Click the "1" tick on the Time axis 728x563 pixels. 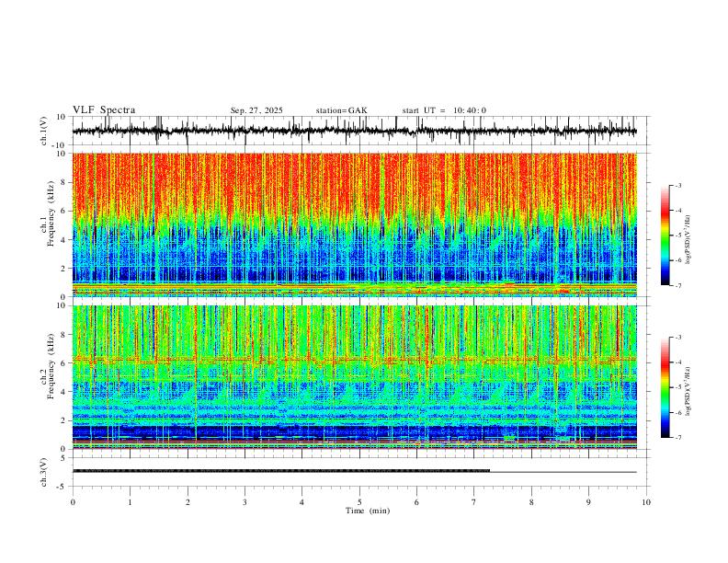130,502
